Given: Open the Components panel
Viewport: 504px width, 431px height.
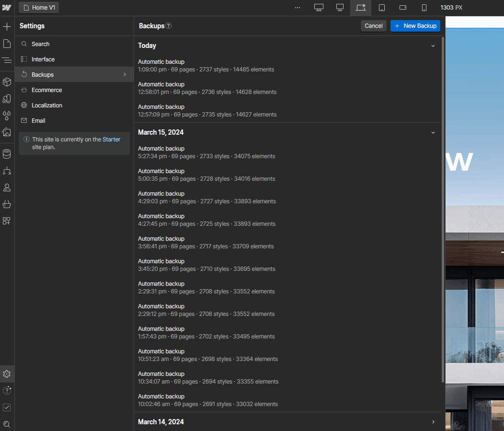Looking at the screenshot, I should click(x=7, y=82).
